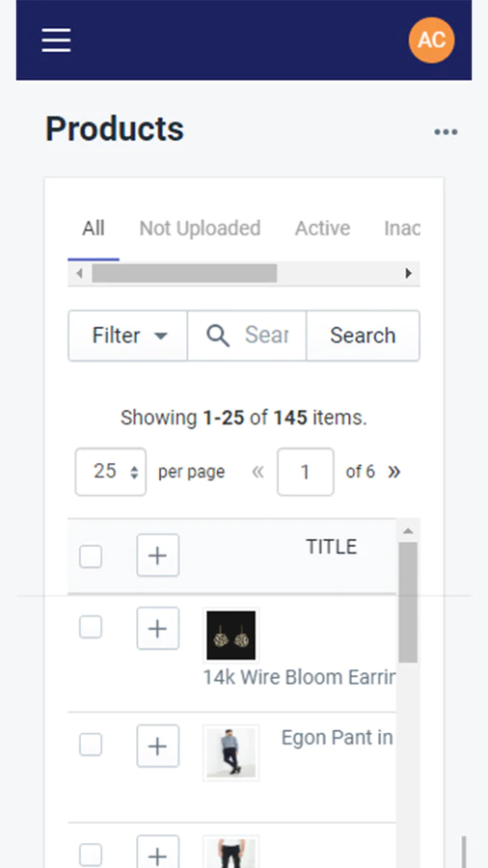Screen dimensions: 488x868
Task: Go to next page with double chevron
Action: (393, 472)
